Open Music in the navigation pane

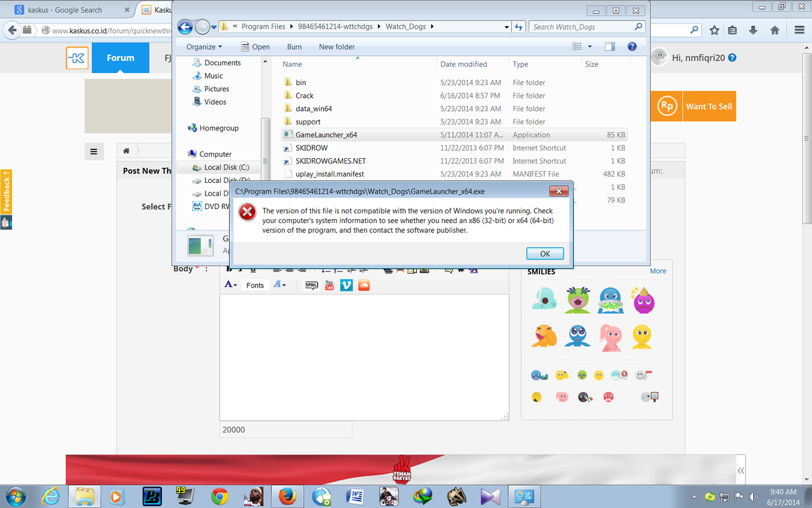tap(213, 76)
